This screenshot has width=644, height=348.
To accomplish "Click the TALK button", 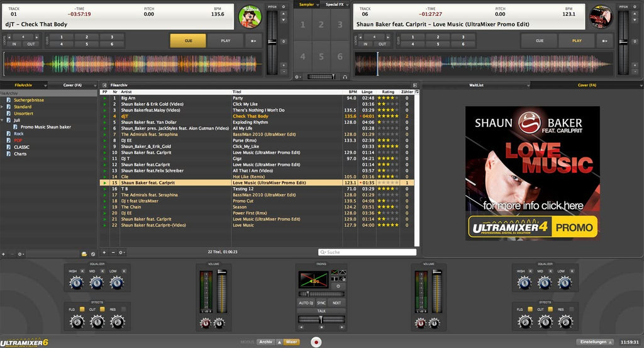I will click(x=321, y=311).
